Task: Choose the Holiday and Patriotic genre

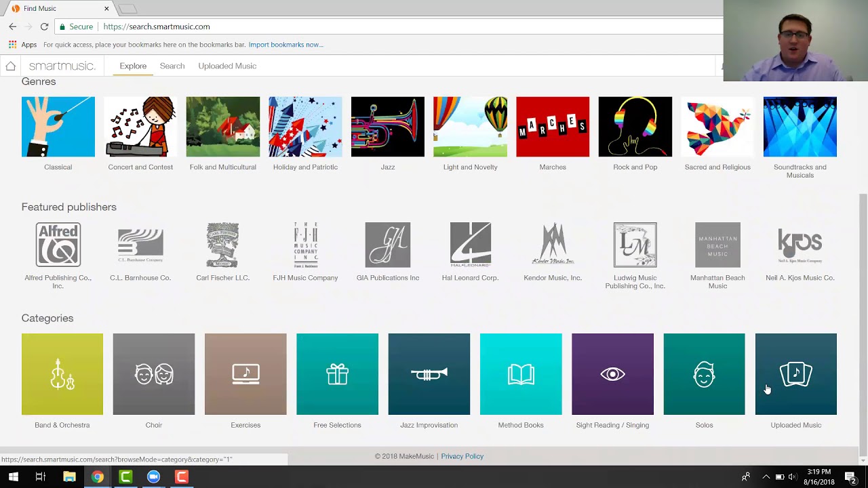Action: pyautogui.click(x=305, y=127)
